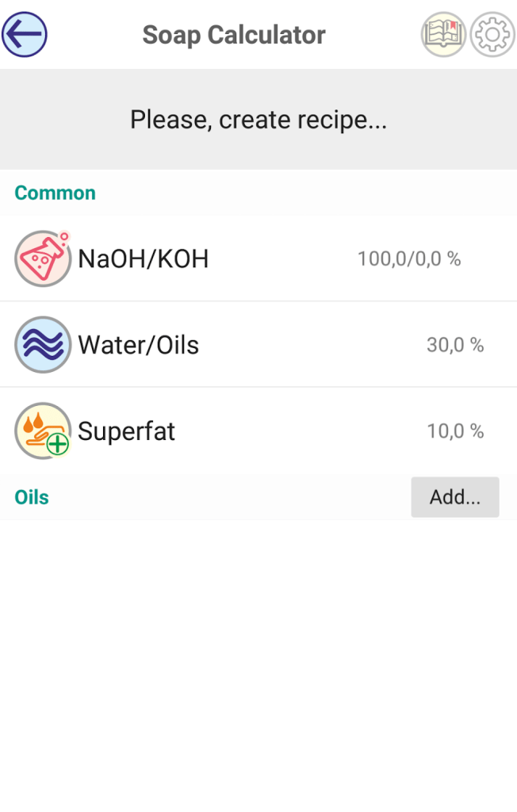
Task: Tap the Soap Calculator title
Action: click(x=234, y=36)
